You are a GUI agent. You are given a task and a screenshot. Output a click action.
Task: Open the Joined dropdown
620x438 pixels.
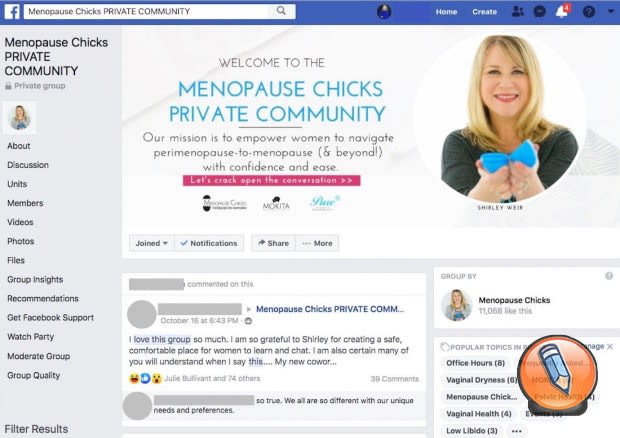coord(152,243)
